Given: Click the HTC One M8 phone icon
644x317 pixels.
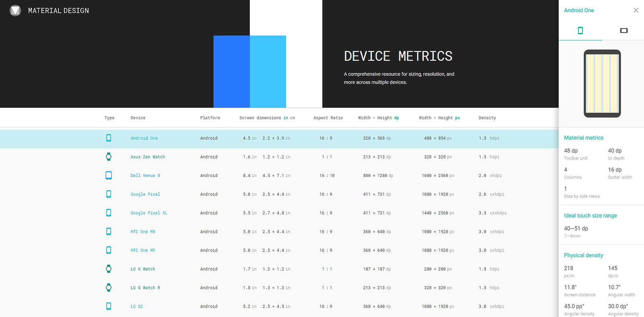Looking at the screenshot, I should pos(109,231).
